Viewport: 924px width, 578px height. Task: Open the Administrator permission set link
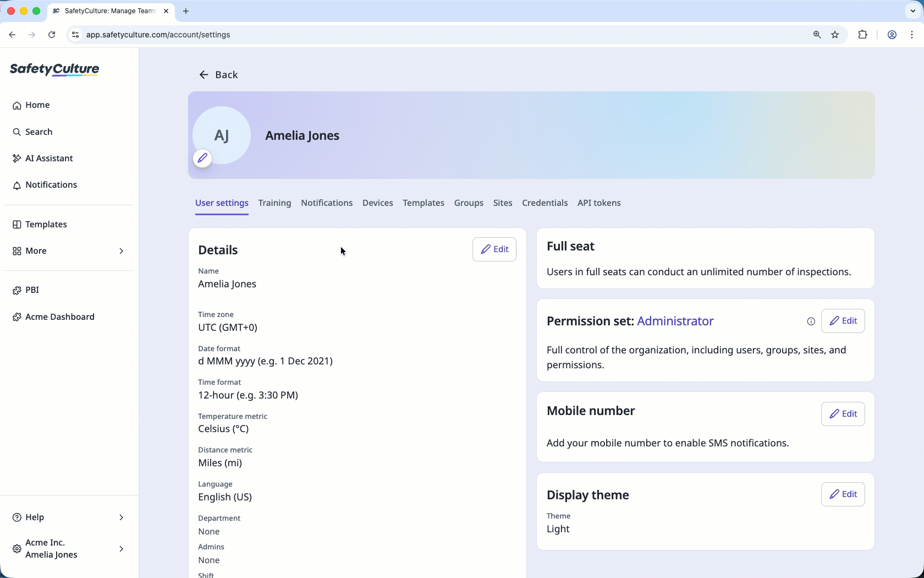coord(675,321)
